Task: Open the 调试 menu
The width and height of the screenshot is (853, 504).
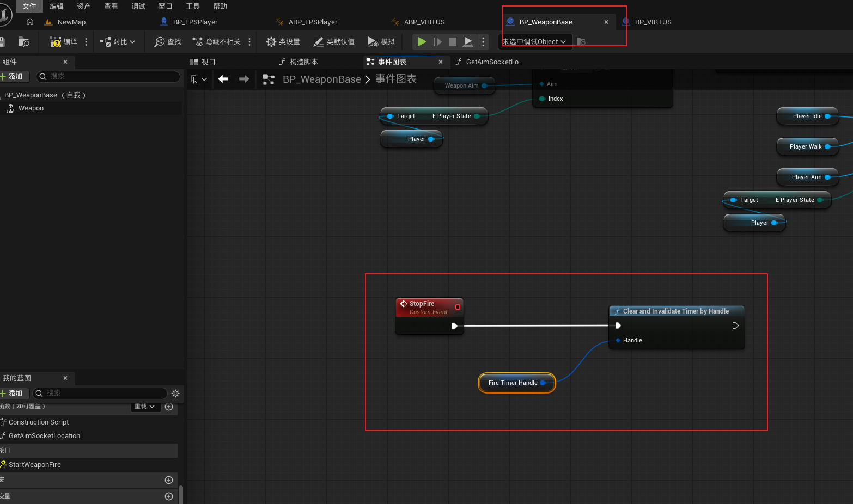Action: tap(138, 6)
